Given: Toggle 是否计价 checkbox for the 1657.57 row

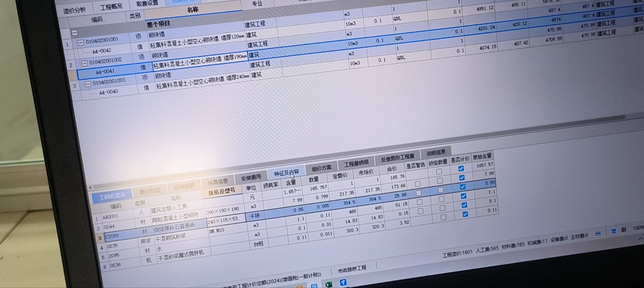Looking at the screenshot, I should [x=461, y=168].
